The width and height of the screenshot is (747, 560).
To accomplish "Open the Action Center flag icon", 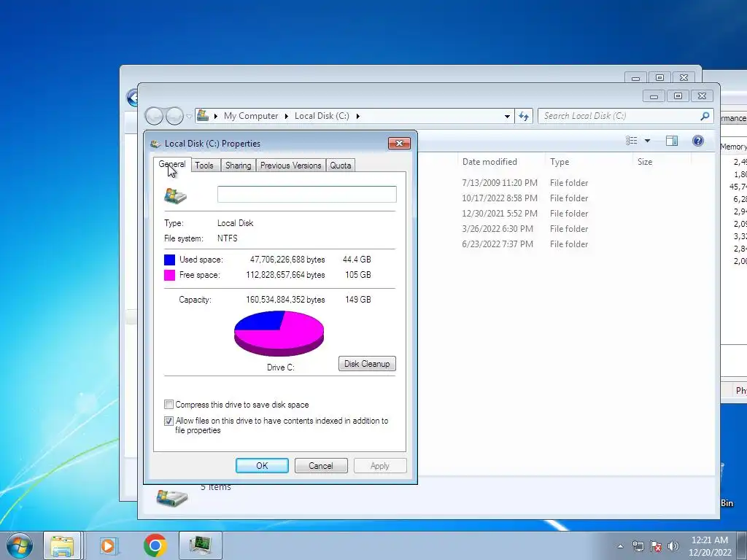I will coord(656,546).
